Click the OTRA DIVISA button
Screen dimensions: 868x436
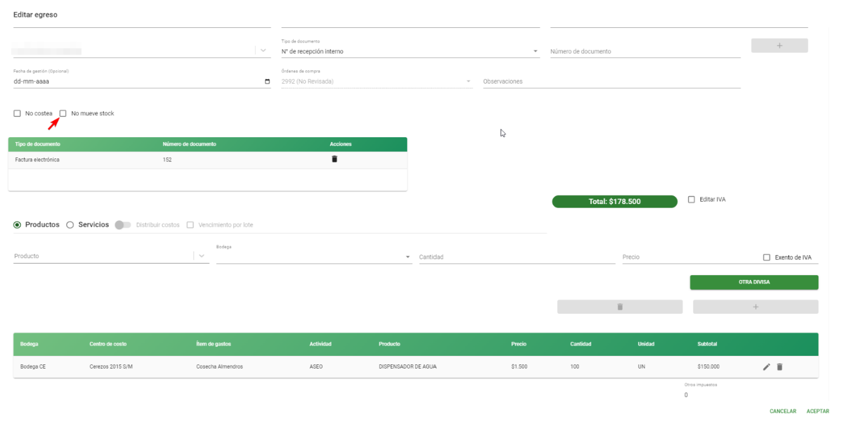pos(754,282)
